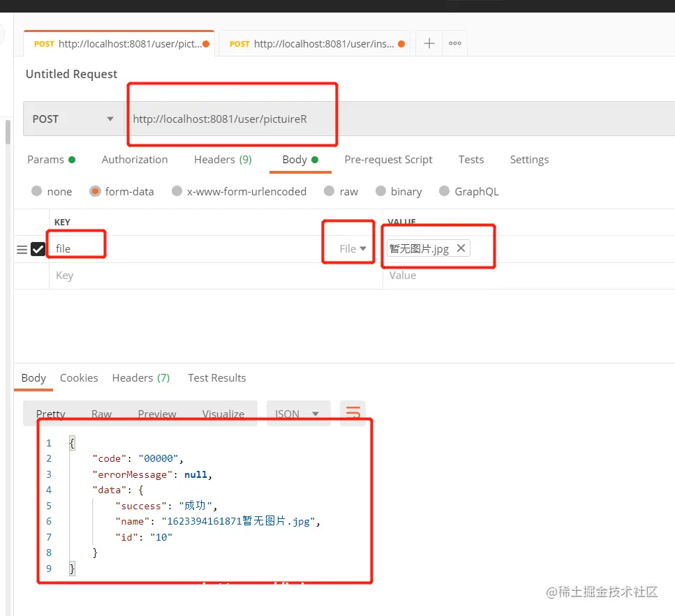The height and width of the screenshot is (616, 675).
Task: Remove the 暂无图片.jpg file with X icon
Action: [x=461, y=248]
